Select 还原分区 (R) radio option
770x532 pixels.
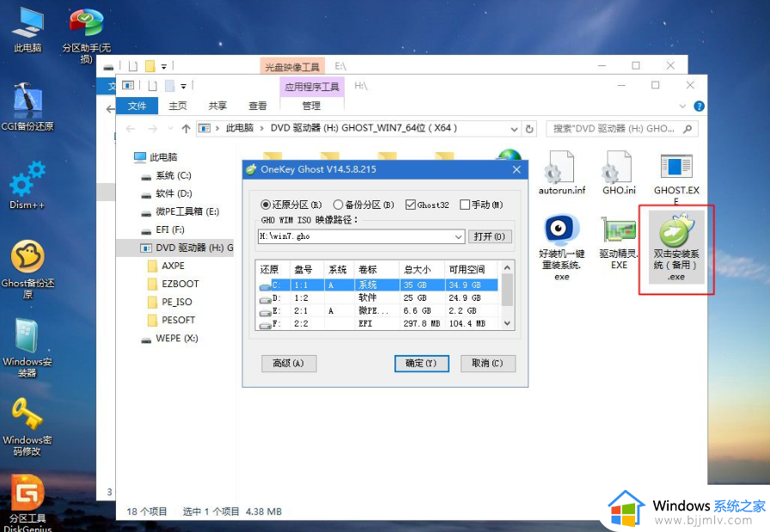point(291,205)
